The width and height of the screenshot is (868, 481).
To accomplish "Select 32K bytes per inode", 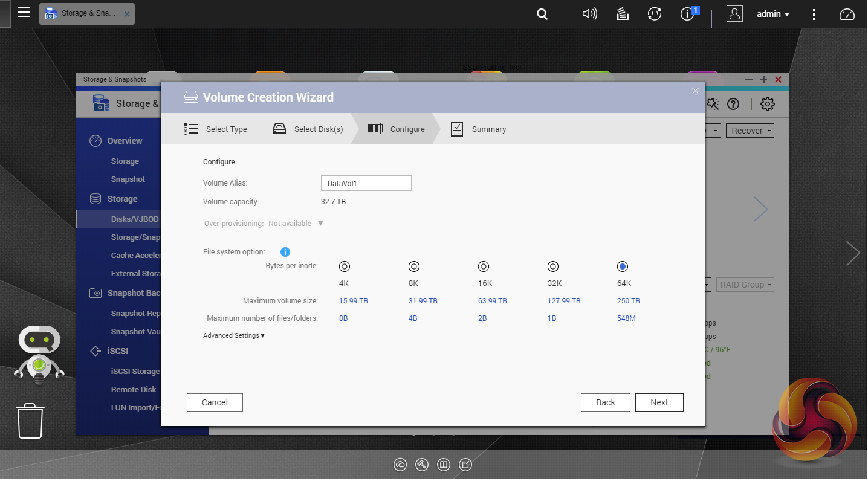I will (552, 266).
